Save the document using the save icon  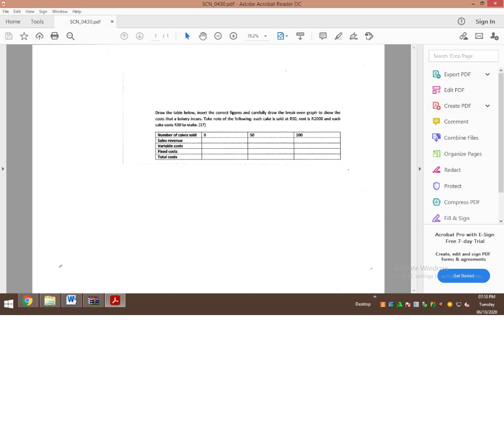tap(8, 36)
